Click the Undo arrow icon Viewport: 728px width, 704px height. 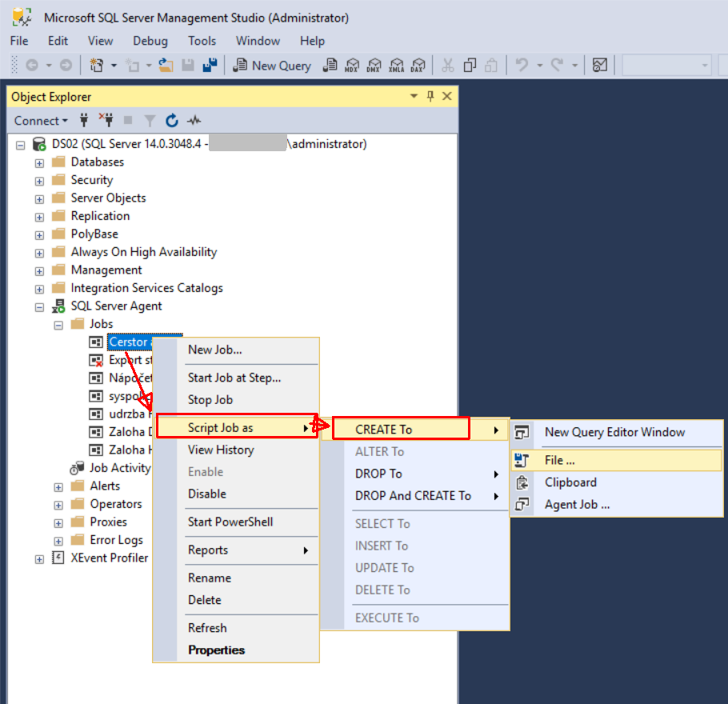(x=522, y=66)
